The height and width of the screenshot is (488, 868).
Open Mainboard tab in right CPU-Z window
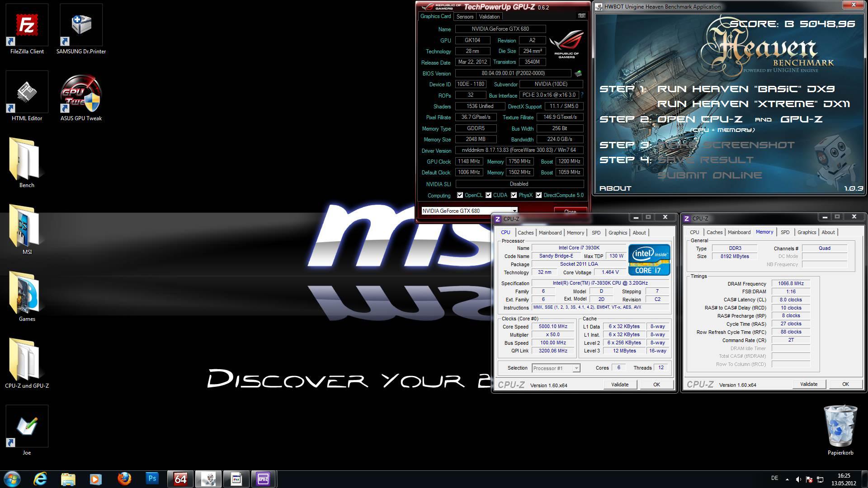tap(739, 232)
